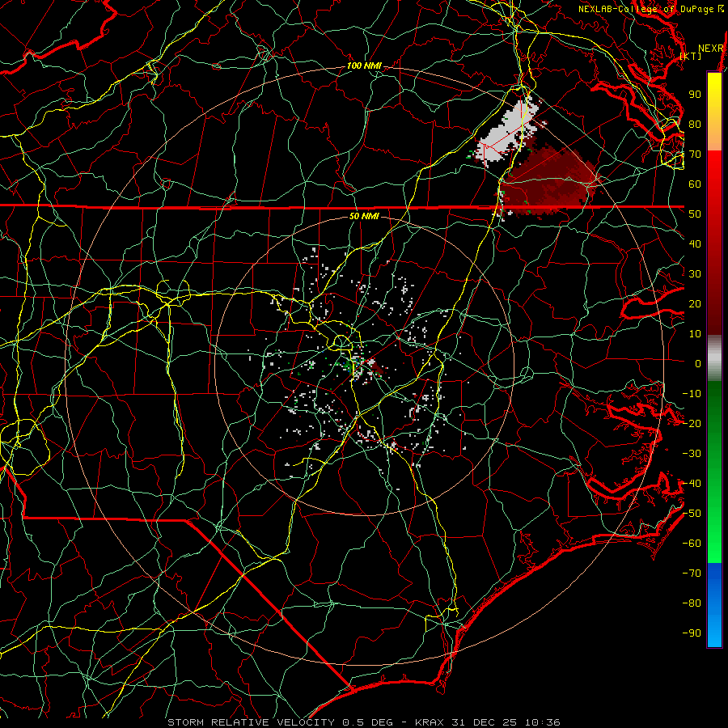The width and height of the screenshot is (728, 728).
Task: Click the green inbound echo at the radar center
Action: 349,365
